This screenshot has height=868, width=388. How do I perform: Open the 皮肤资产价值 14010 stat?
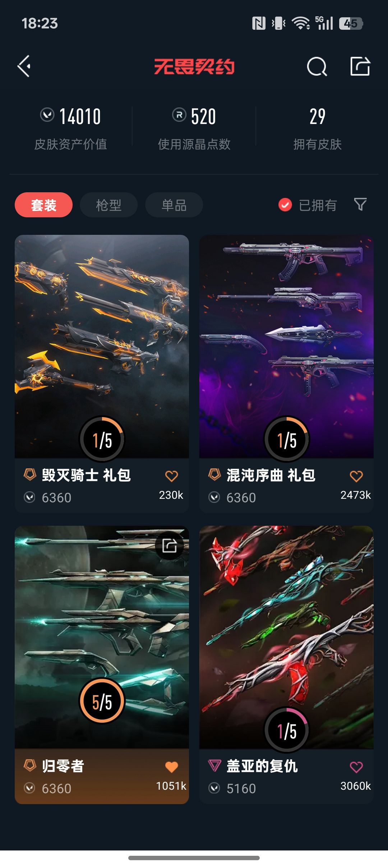[x=70, y=128]
